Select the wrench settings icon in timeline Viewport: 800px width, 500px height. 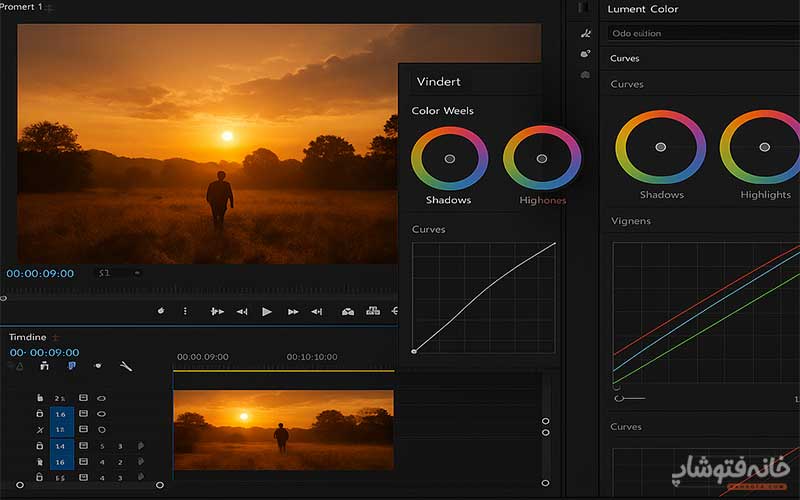126,366
